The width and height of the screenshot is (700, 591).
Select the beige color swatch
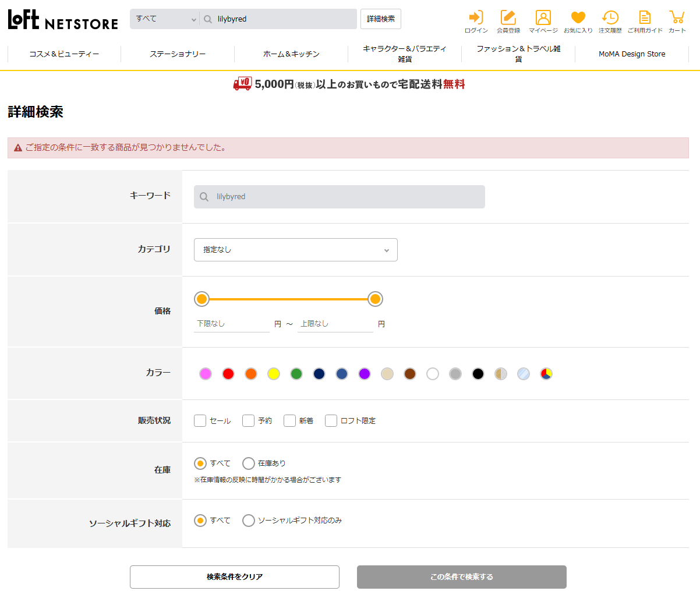[387, 374]
